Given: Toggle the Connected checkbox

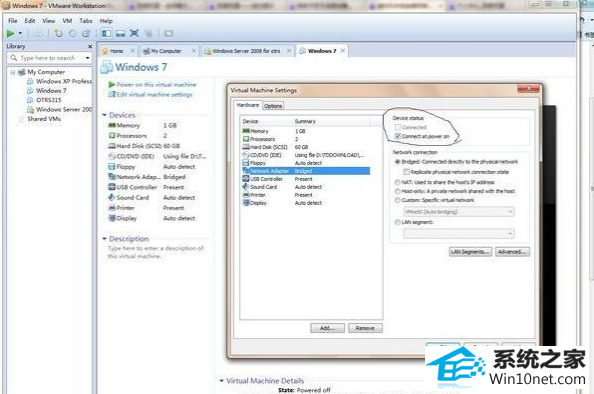Looking at the screenshot, I should [398, 127].
